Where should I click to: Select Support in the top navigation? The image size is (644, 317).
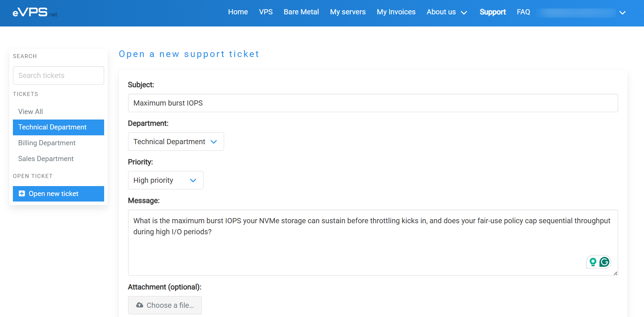493,12
